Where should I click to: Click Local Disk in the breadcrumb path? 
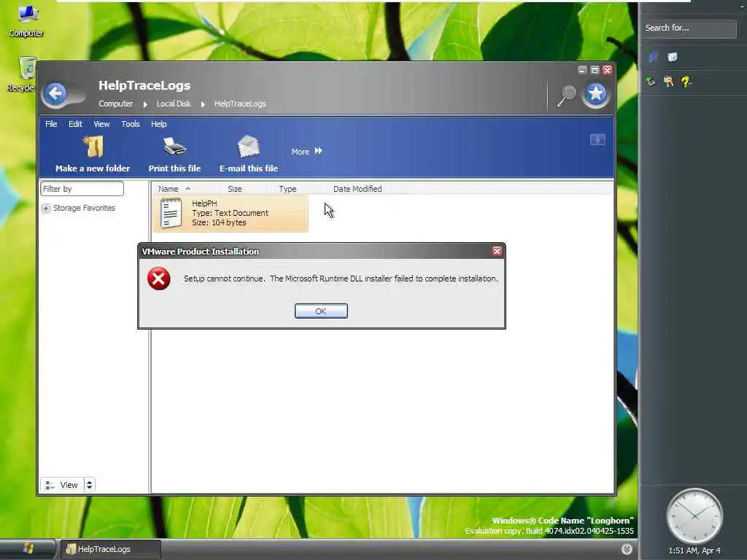pos(174,104)
